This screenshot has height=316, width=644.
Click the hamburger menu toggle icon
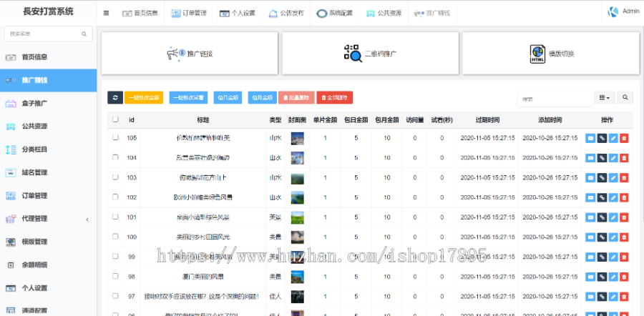pos(107,13)
